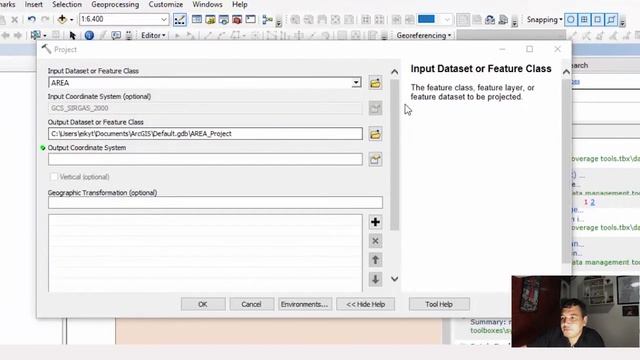Tick the Vertical (optional) checkbox
640x360 pixels.
(x=53, y=177)
